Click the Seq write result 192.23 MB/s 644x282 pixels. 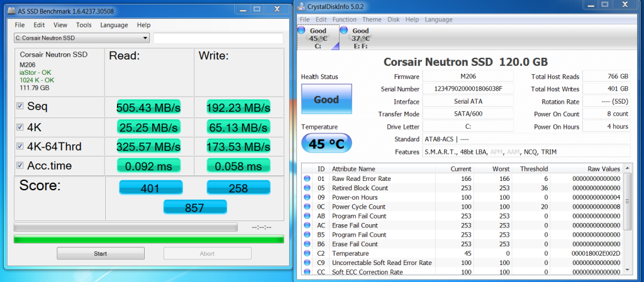(238, 107)
